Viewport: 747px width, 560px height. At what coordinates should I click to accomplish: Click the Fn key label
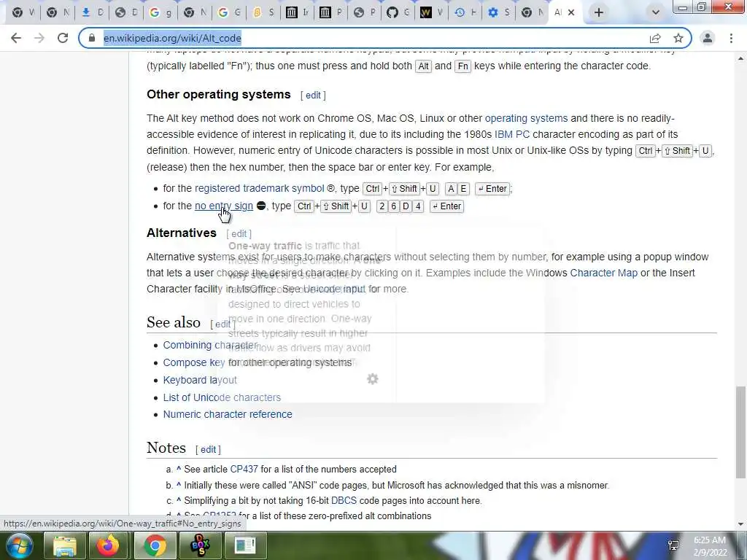click(x=462, y=66)
